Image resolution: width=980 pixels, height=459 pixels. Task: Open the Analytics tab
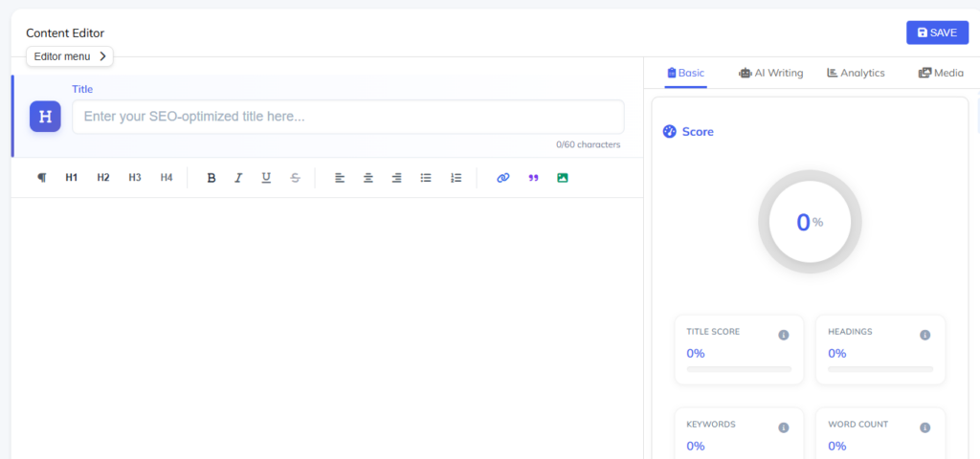pos(856,73)
